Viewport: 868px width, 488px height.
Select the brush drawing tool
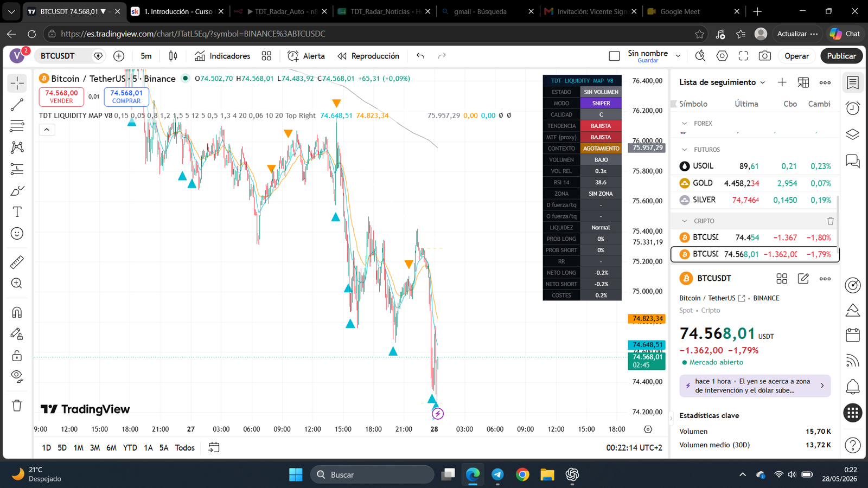17,191
